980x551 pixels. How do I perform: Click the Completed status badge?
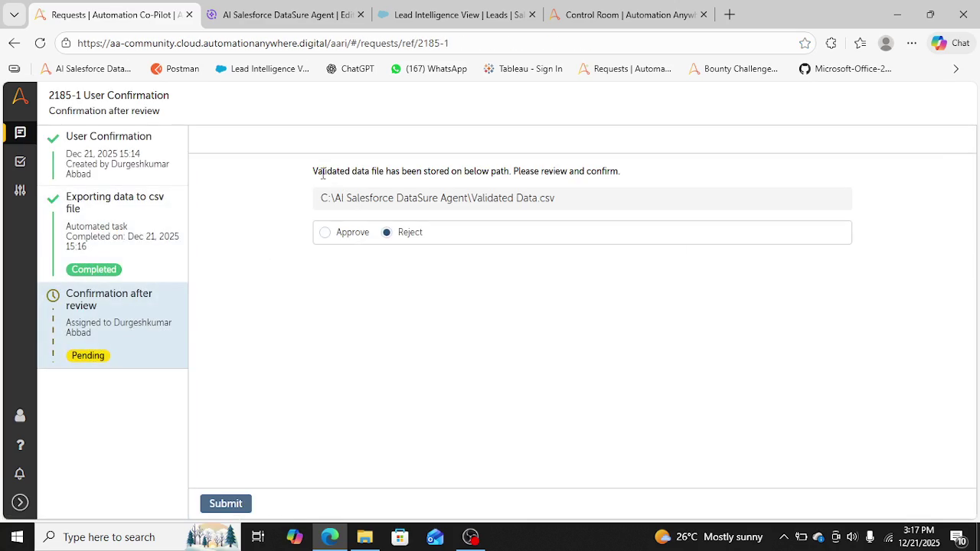pos(94,269)
